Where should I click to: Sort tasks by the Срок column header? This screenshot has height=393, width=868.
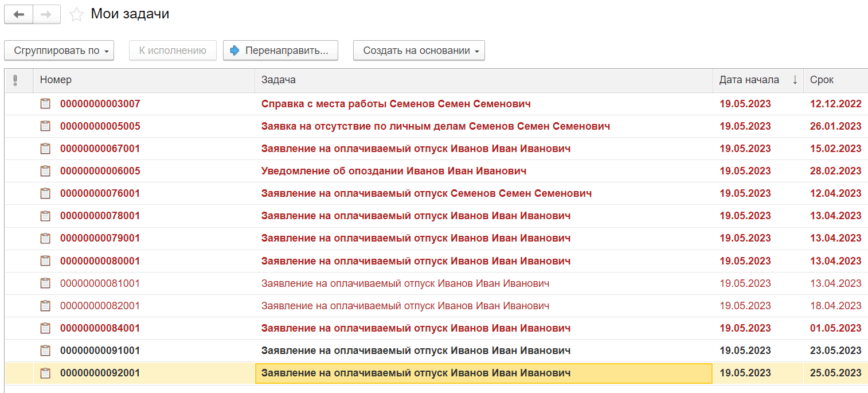pos(835,80)
